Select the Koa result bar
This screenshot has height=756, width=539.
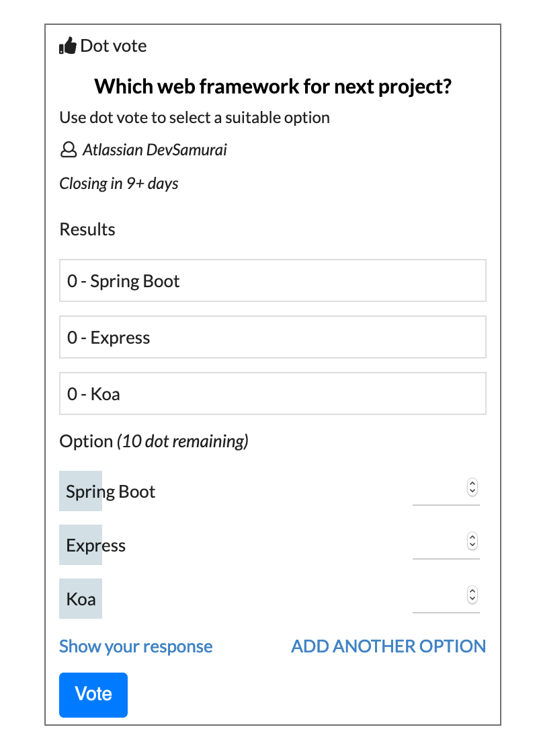(x=272, y=393)
